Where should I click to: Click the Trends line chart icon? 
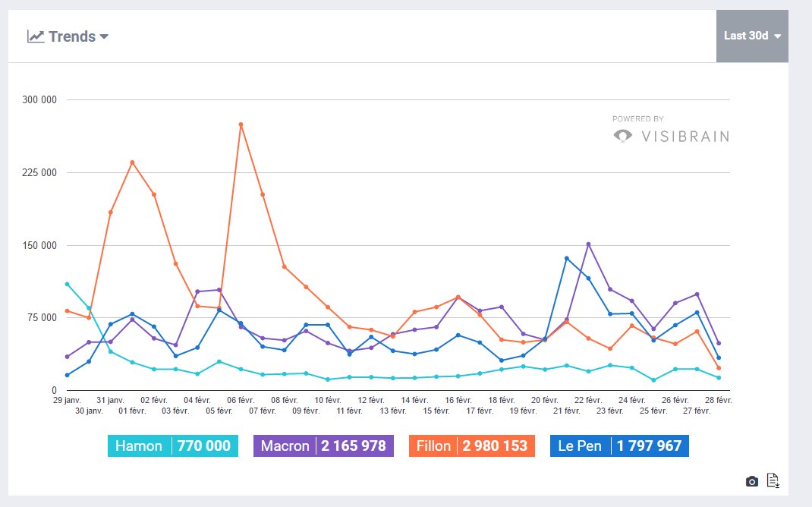36,36
